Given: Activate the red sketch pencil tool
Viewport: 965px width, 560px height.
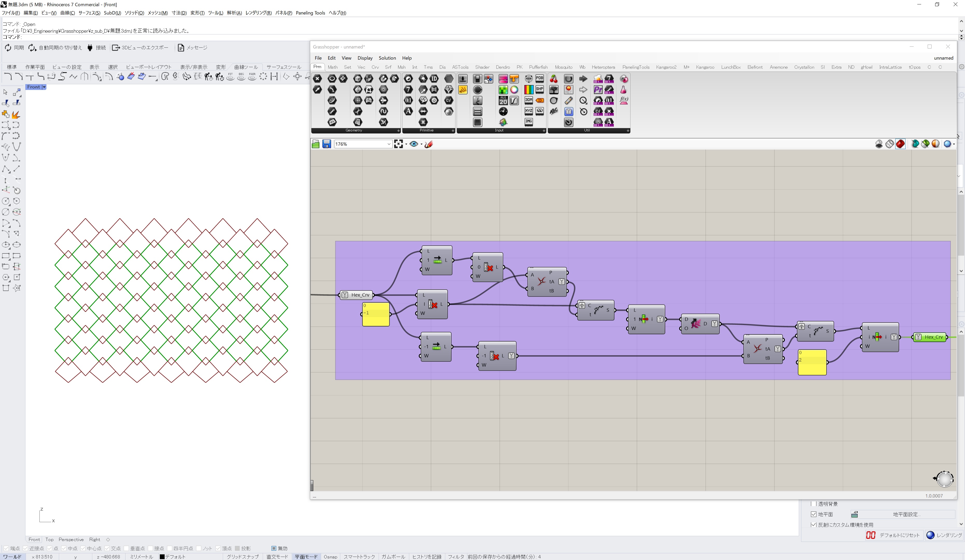Looking at the screenshot, I should click(x=428, y=144).
